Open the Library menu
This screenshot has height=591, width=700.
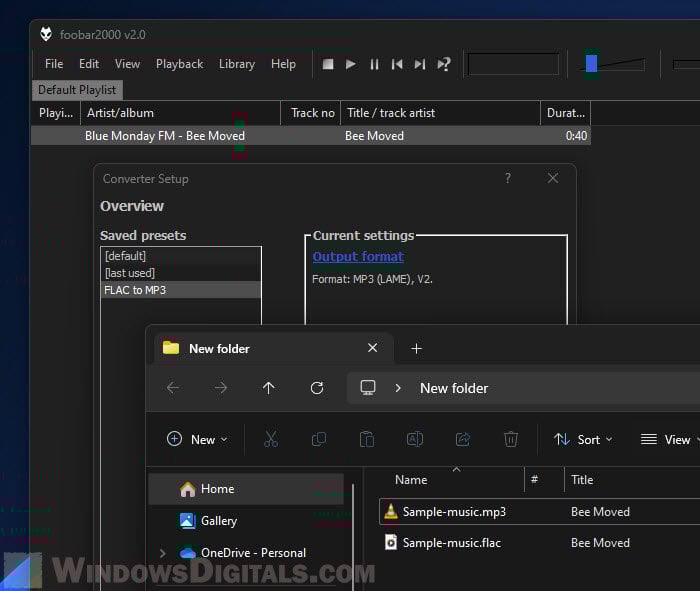click(237, 64)
